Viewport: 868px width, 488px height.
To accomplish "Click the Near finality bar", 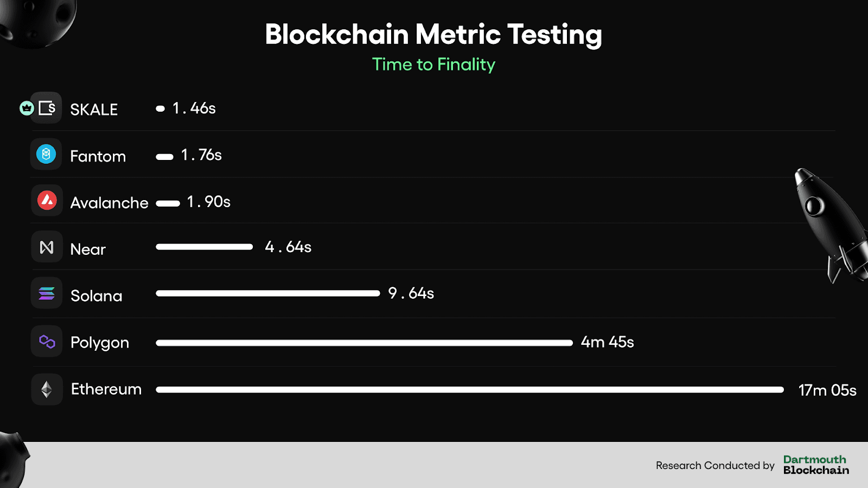I will (204, 247).
